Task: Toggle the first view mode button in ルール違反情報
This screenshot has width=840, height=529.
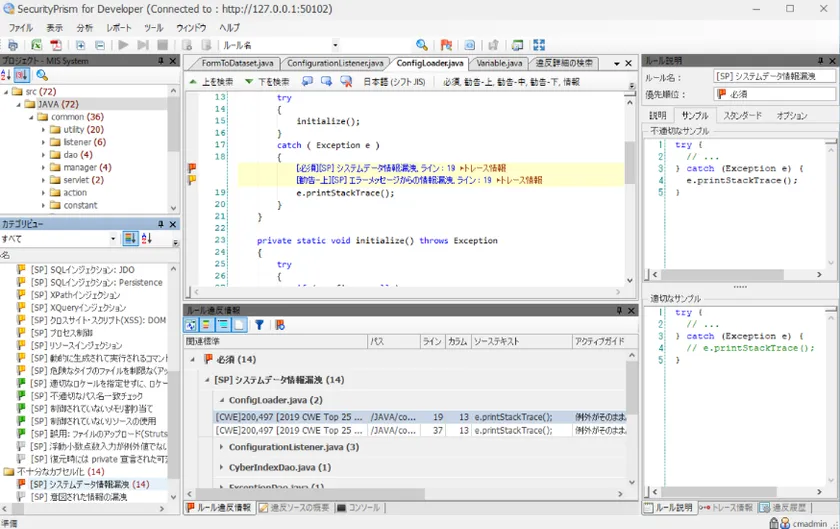Action: (191, 325)
